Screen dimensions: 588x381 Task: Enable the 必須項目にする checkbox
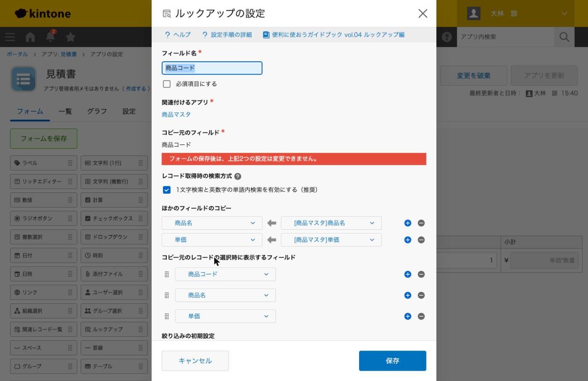point(167,84)
